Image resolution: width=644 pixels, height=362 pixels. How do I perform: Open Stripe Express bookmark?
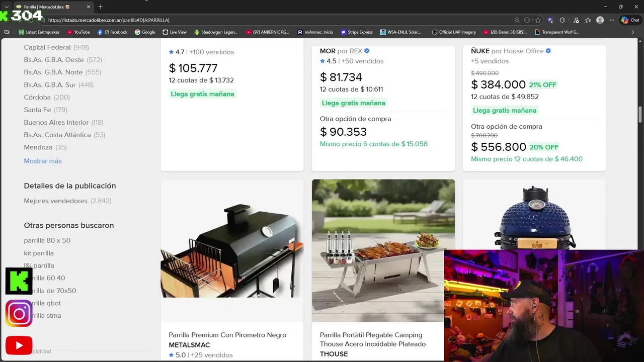click(x=357, y=32)
